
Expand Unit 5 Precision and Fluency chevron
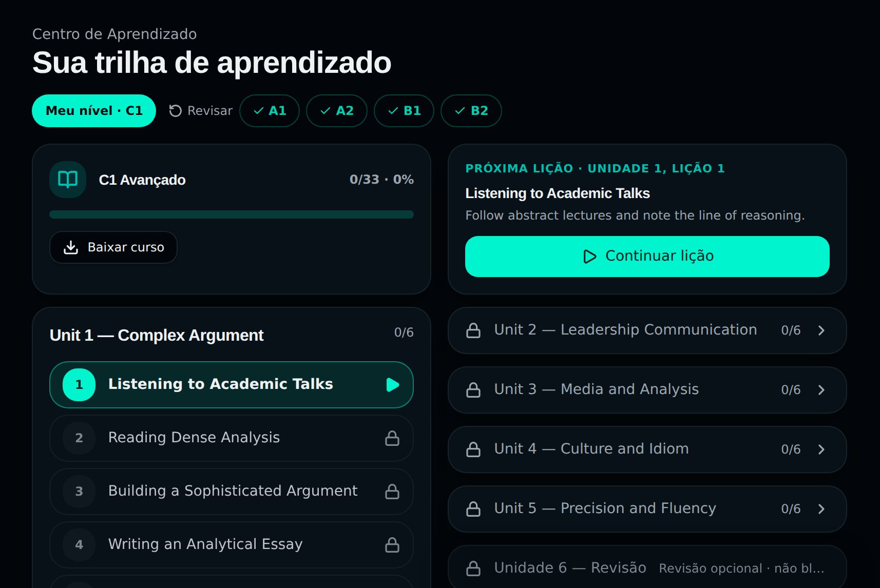(821, 509)
